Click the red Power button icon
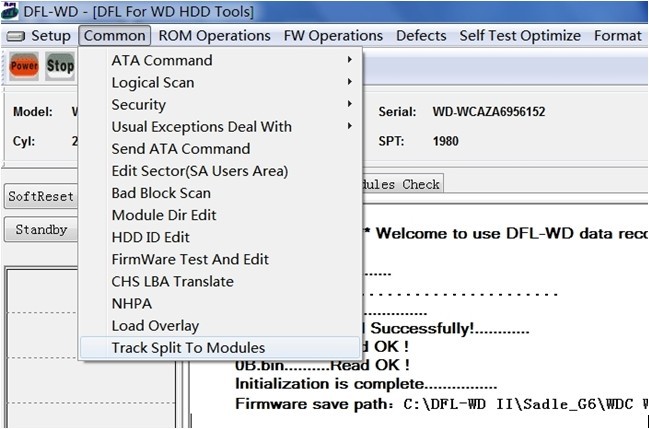Viewport: 649px width, 429px height. (24, 66)
